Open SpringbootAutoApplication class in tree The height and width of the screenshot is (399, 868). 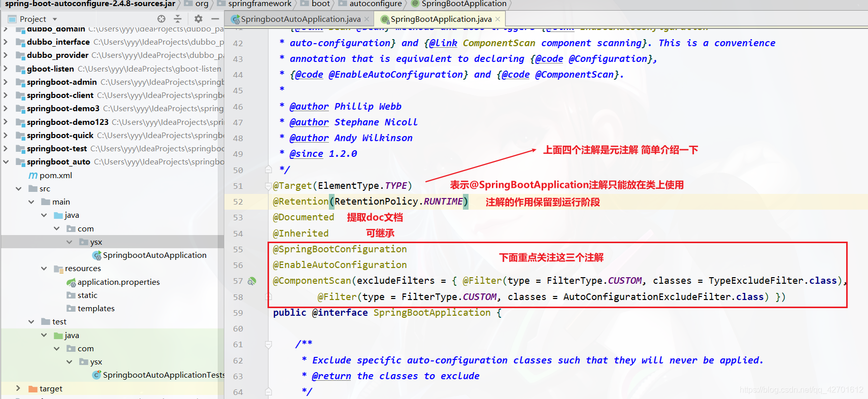[x=155, y=255]
